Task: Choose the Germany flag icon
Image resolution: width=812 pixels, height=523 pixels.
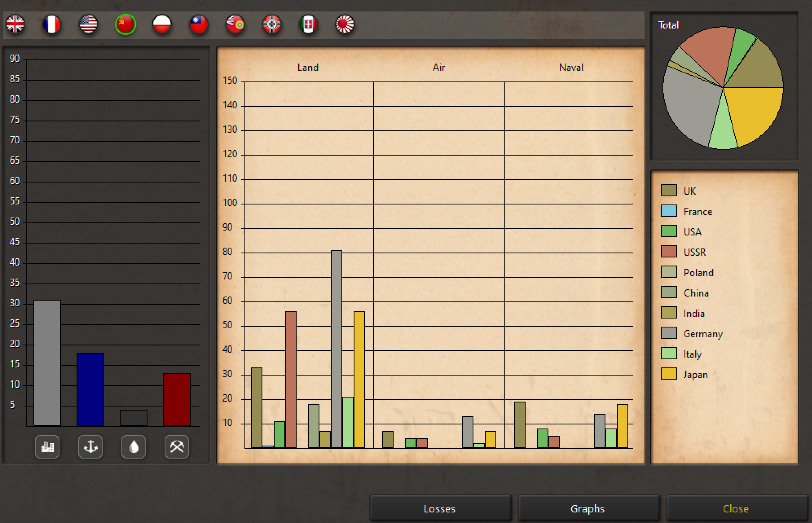Action: tap(272, 24)
